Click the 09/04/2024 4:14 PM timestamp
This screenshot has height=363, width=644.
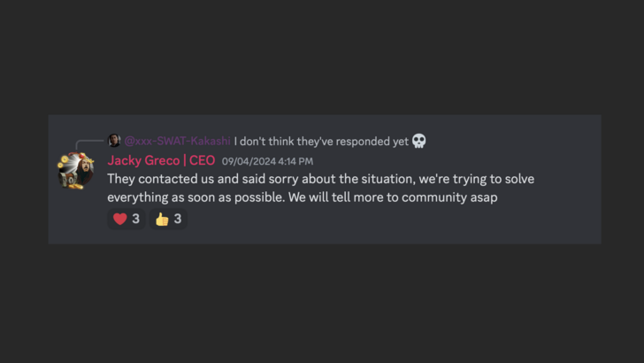(x=267, y=161)
